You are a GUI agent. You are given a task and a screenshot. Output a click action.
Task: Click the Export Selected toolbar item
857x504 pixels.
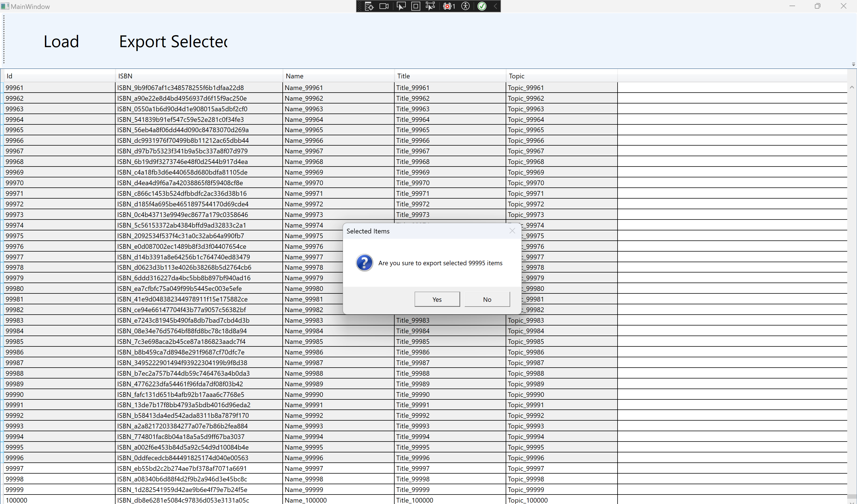(173, 42)
